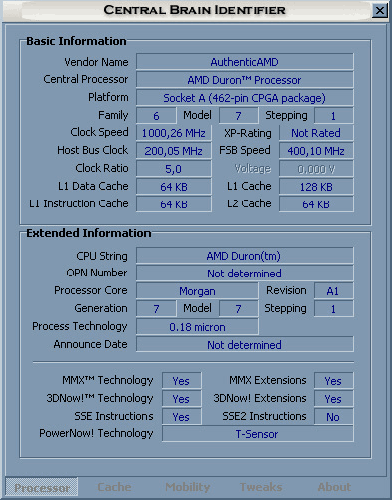Click the Process Technology 0.18 micron value
This screenshot has width=392, height=500.
pos(197,327)
